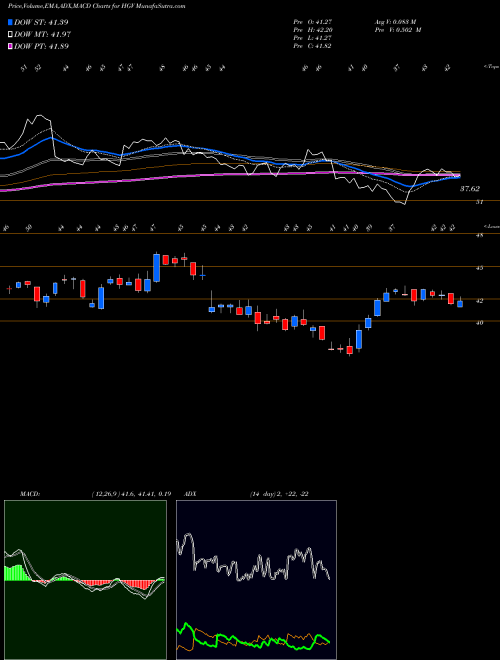
Task: Click the 'Pre V: 0.502 M' value
Action: point(398,30)
